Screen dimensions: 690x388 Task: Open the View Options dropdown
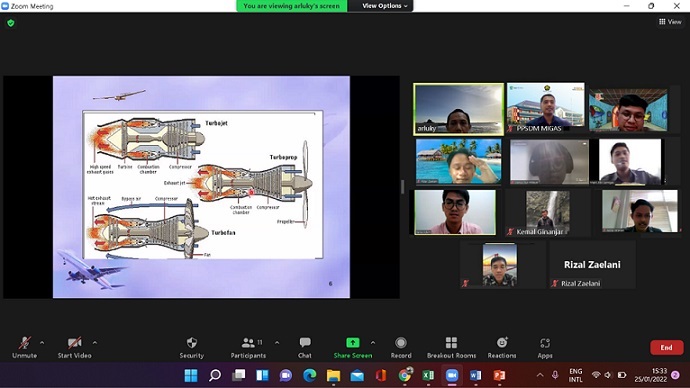click(385, 6)
